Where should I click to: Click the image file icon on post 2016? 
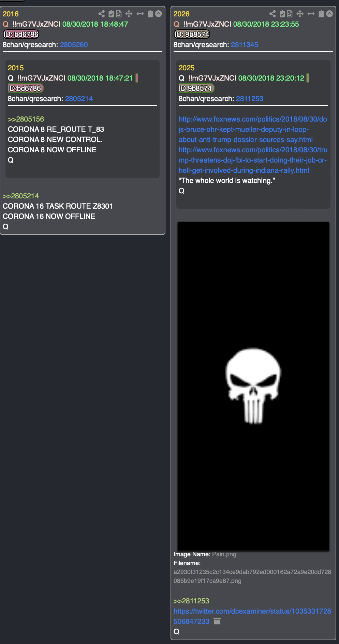(119, 14)
